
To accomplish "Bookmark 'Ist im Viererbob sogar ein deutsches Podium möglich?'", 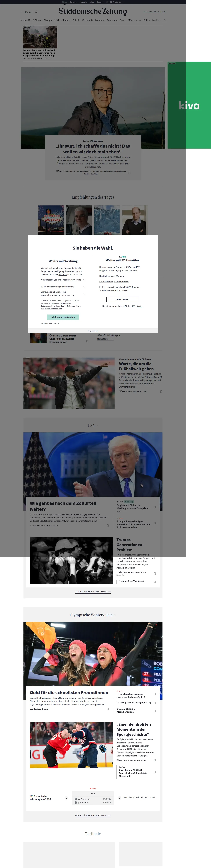I will pos(155,694).
